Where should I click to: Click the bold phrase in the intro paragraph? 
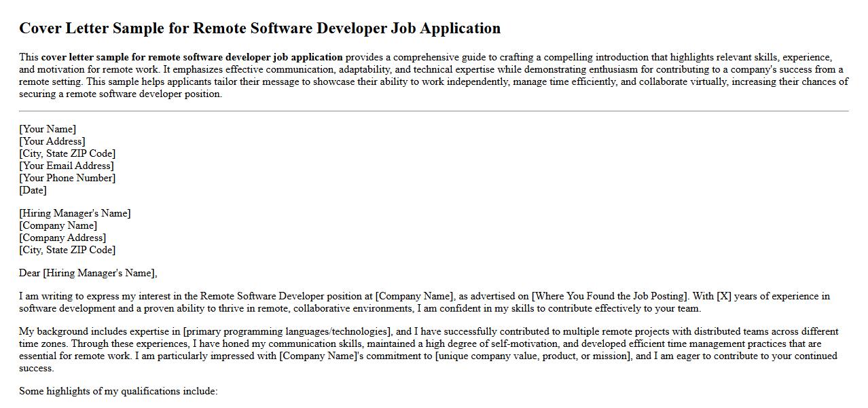[192, 57]
